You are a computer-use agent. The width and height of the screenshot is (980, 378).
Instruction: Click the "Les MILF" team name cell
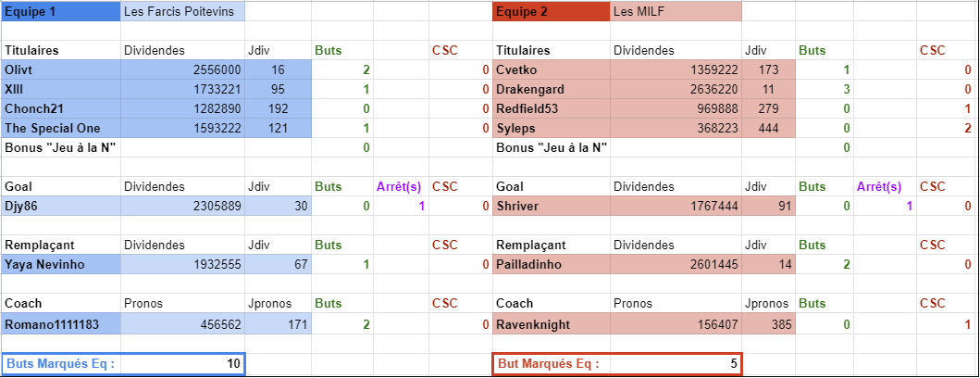click(x=676, y=12)
